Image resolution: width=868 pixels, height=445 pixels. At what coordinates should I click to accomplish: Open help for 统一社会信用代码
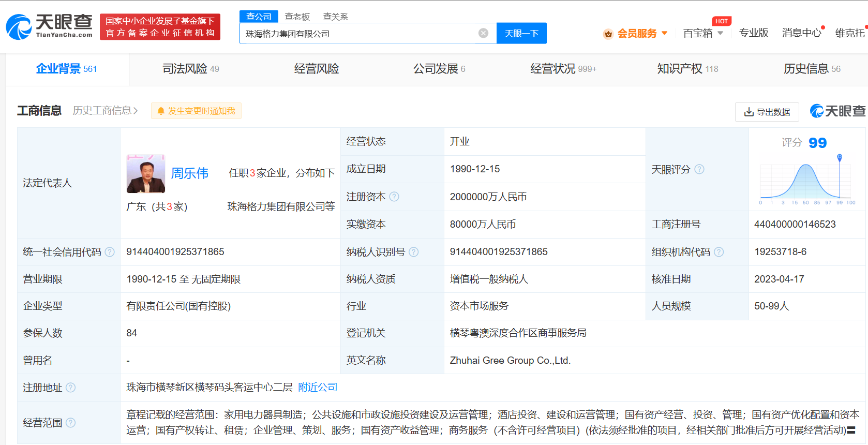pyautogui.click(x=110, y=252)
